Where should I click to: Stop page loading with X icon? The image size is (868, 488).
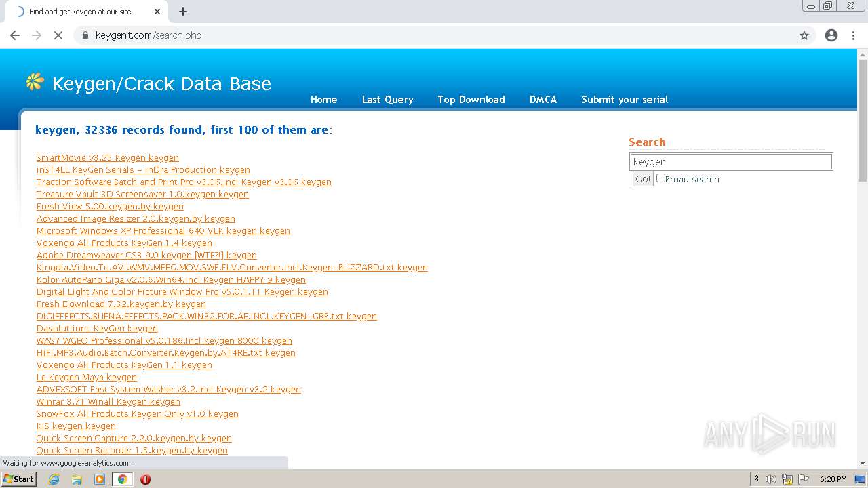(x=58, y=35)
